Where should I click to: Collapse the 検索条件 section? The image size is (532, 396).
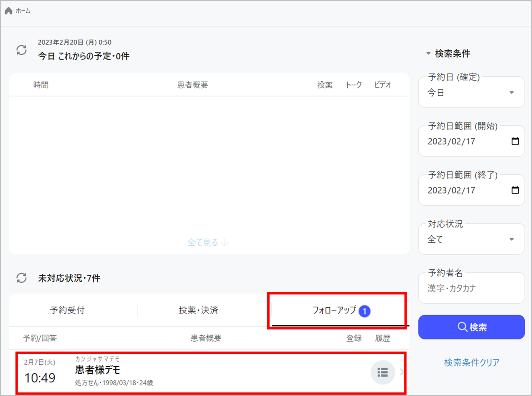428,54
